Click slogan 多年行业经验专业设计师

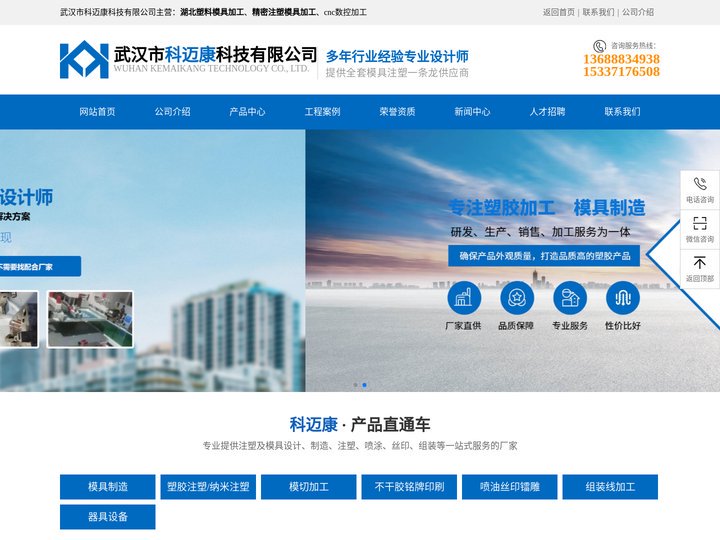click(x=397, y=56)
